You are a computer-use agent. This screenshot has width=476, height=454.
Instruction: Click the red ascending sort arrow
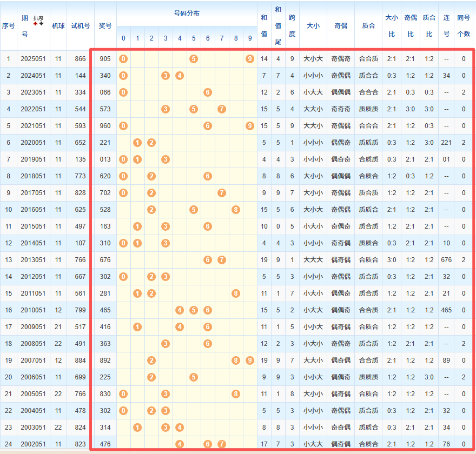click(x=35, y=23)
